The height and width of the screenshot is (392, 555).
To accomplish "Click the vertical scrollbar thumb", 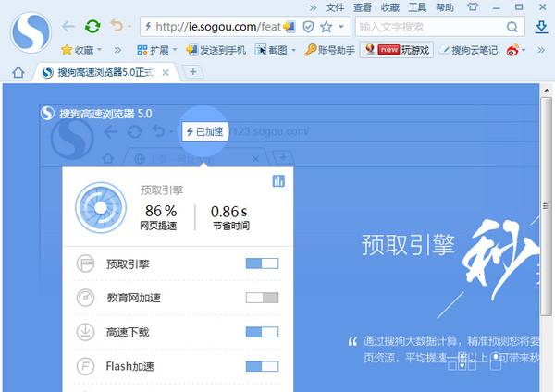I will (x=546, y=206).
